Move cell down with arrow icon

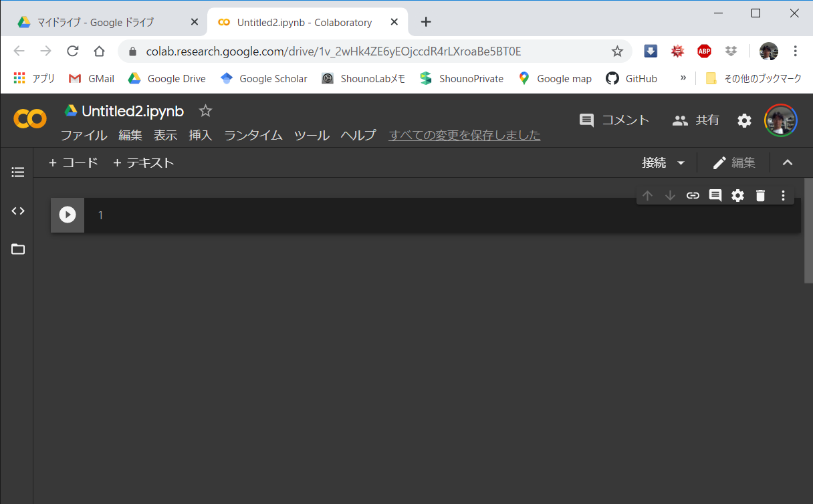point(670,195)
